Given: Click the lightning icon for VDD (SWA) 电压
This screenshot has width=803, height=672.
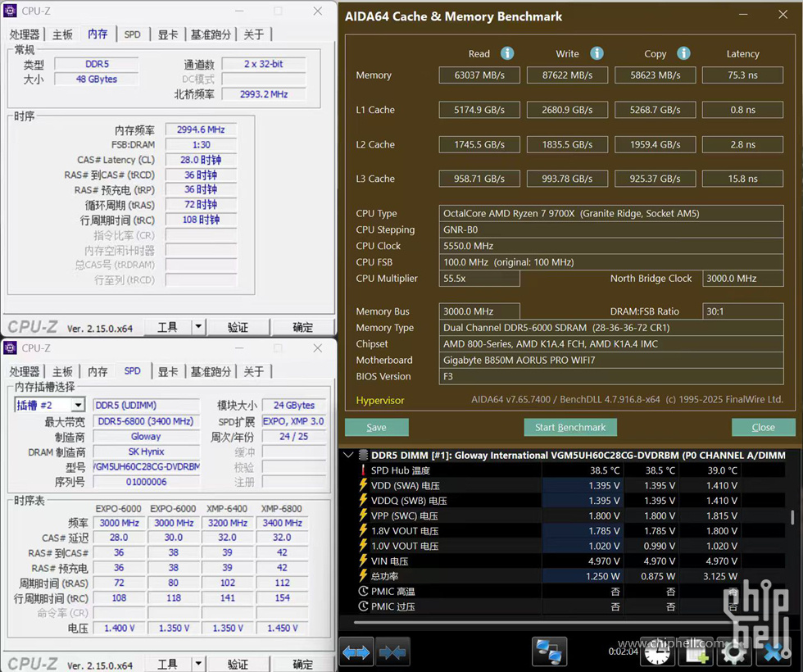Looking at the screenshot, I should click(x=364, y=485).
